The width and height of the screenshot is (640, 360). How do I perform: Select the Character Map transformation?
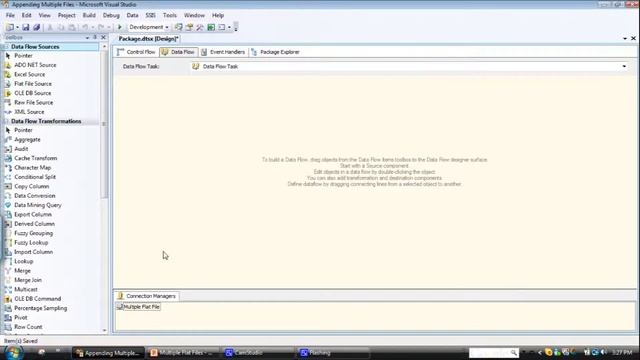33,168
